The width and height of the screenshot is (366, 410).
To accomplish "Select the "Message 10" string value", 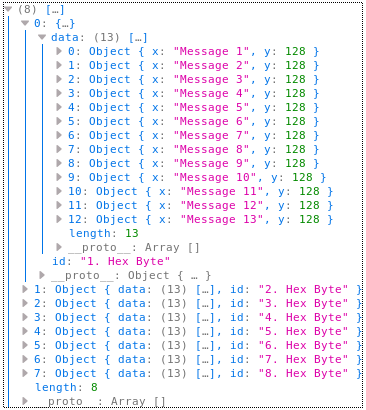I will pos(215,177).
